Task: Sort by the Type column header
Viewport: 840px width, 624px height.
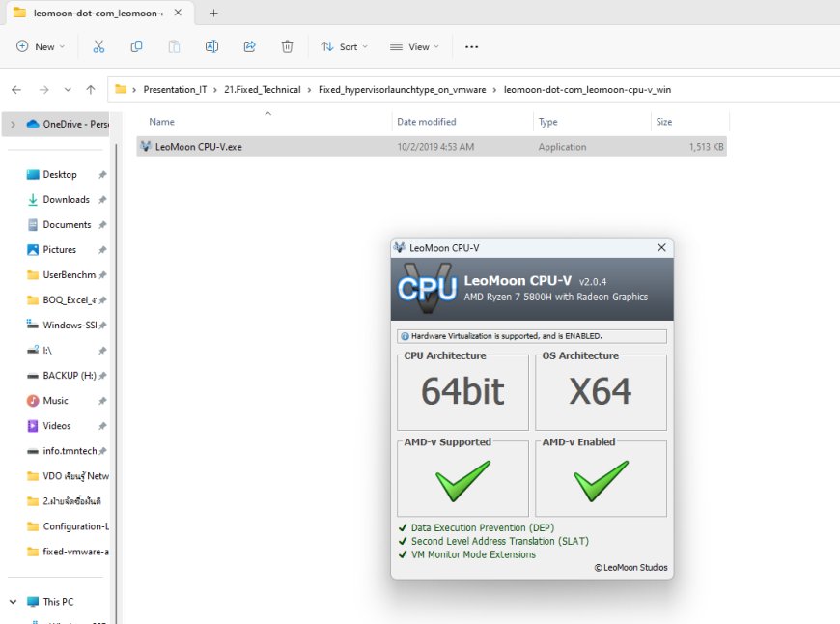Action: coord(548,122)
